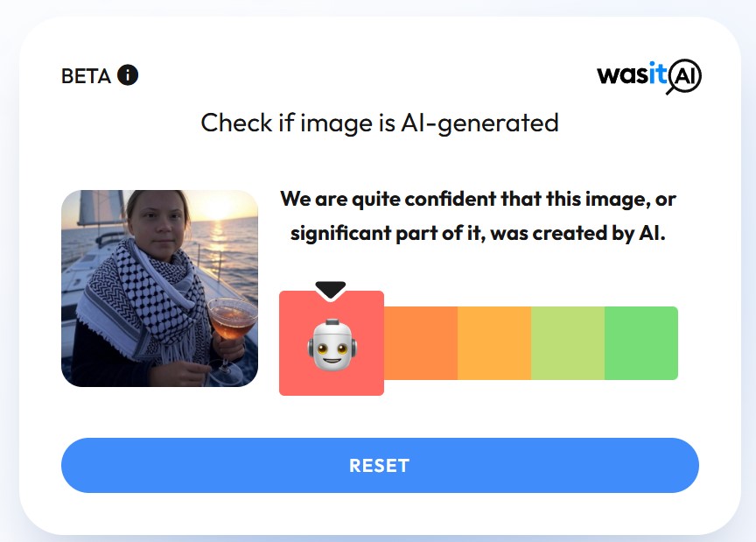
Task: Select the bright green confidence segment
Action: click(x=641, y=343)
